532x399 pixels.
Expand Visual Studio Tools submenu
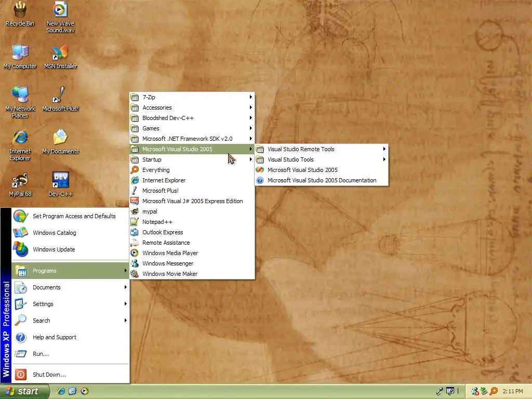pos(322,159)
